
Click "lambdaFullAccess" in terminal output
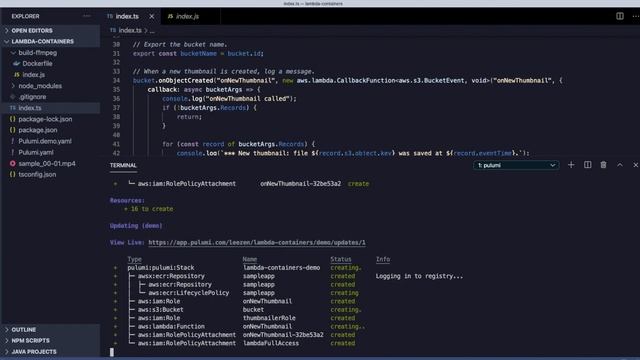click(271, 343)
